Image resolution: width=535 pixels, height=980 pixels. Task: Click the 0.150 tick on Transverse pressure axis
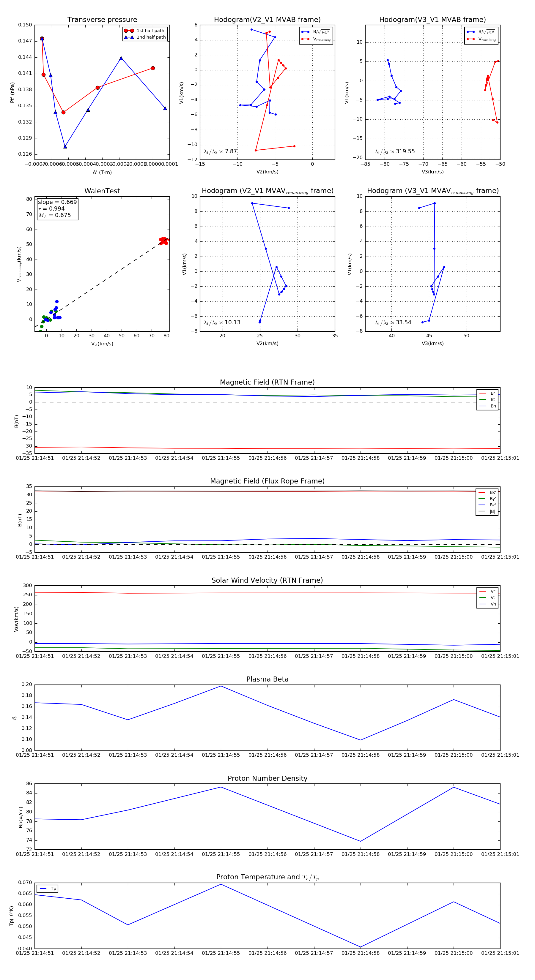pos(25,25)
